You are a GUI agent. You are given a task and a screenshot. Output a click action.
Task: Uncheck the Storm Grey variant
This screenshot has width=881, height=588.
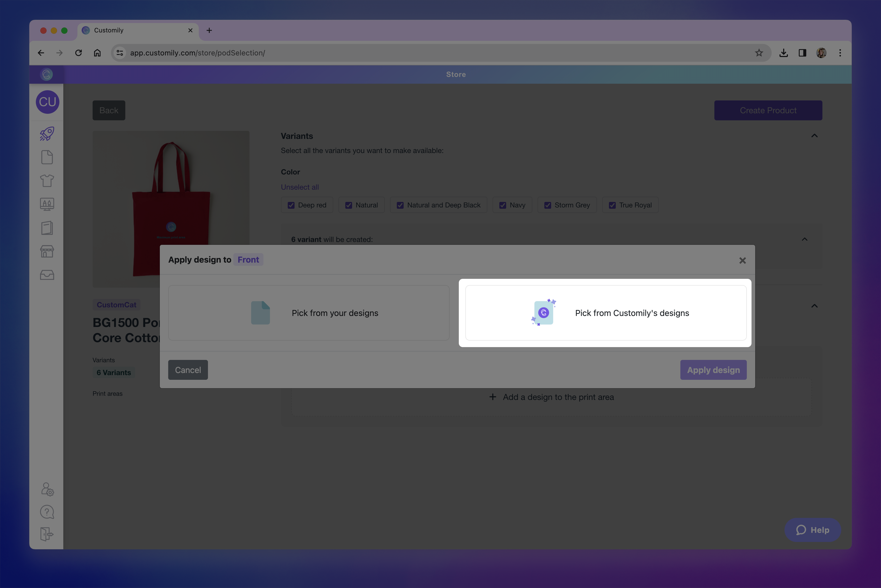pyautogui.click(x=547, y=205)
